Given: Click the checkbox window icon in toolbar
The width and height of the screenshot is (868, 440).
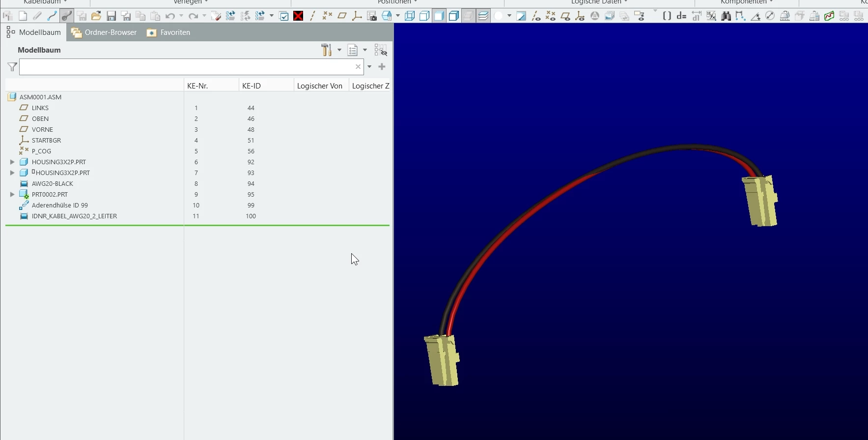Looking at the screenshot, I should click(x=283, y=16).
